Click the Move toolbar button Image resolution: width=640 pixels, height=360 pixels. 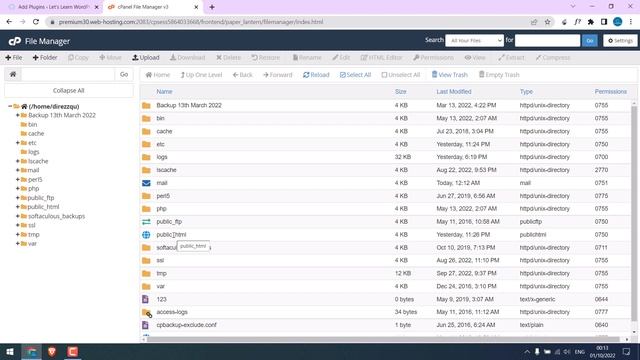pos(110,58)
